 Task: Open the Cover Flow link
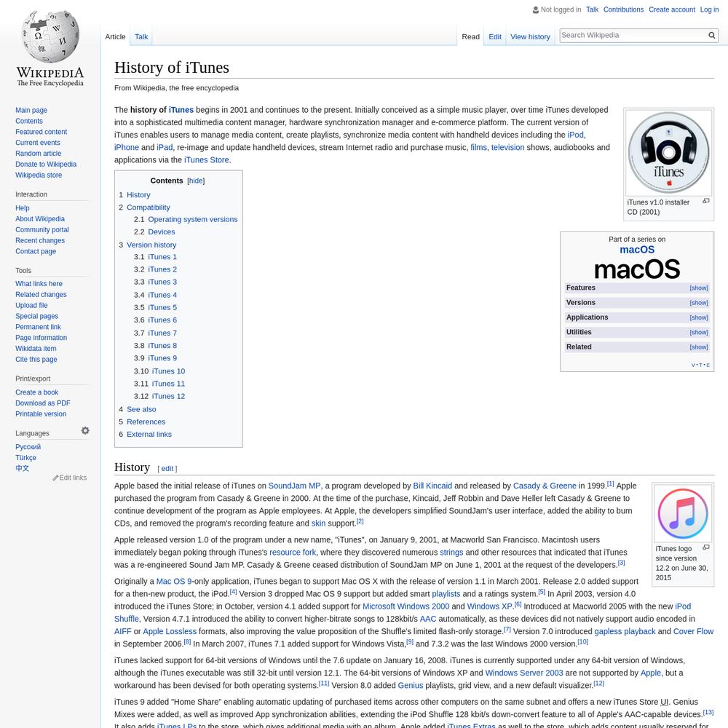click(693, 631)
